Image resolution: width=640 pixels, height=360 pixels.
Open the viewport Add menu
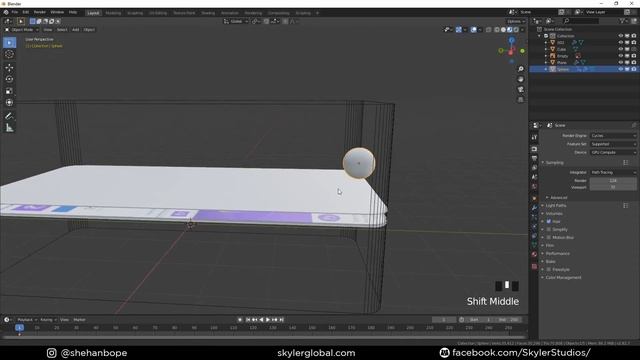coord(76,30)
